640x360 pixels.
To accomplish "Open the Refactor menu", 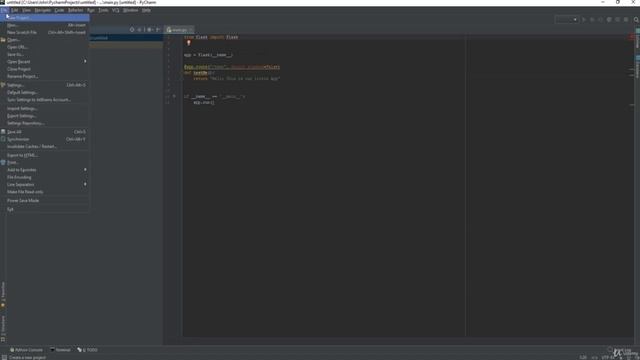I will point(76,10).
